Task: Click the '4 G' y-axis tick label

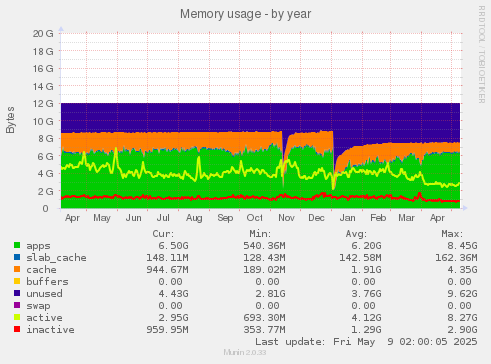Action: pos(46,173)
